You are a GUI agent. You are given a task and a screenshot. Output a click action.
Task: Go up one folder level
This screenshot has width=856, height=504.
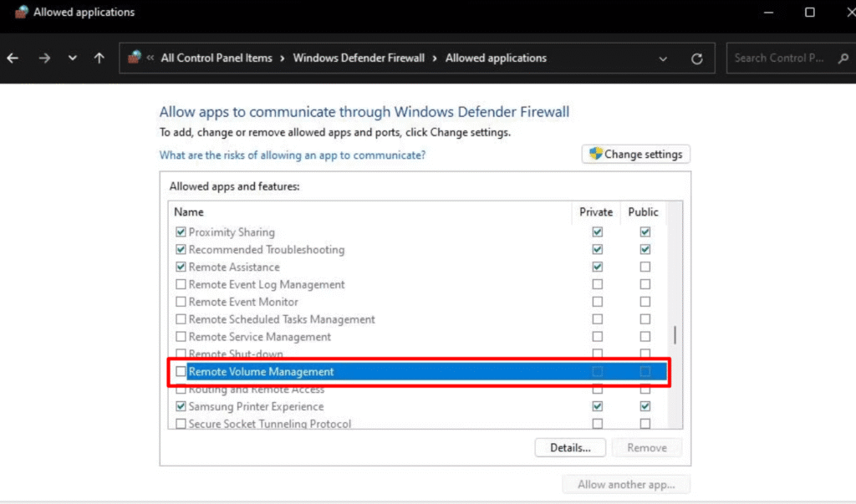99,59
